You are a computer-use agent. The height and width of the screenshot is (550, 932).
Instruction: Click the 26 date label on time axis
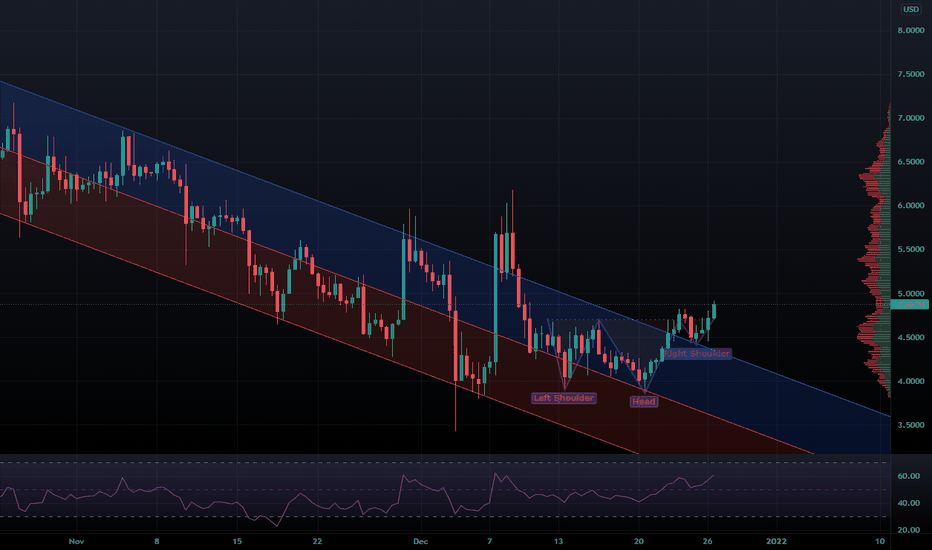707,541
